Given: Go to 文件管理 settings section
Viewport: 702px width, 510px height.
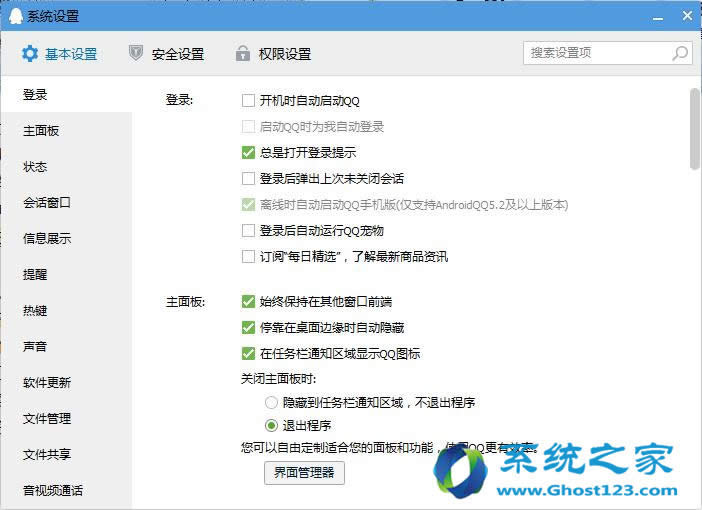Looking at the screenshot, I should 48,419.
